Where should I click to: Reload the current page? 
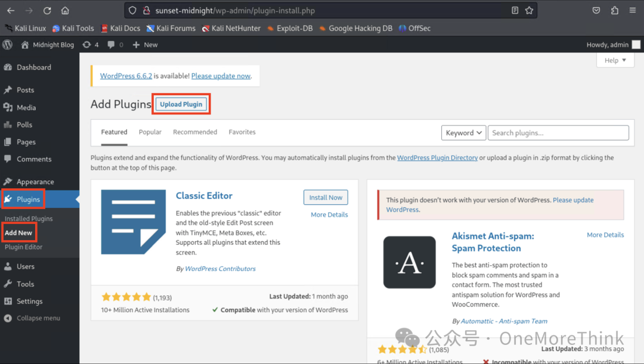point(47,11)
